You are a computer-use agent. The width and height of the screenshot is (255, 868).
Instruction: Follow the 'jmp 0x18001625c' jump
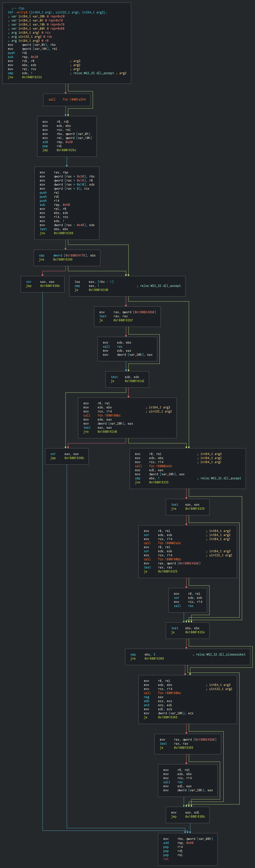pos(59,150)
